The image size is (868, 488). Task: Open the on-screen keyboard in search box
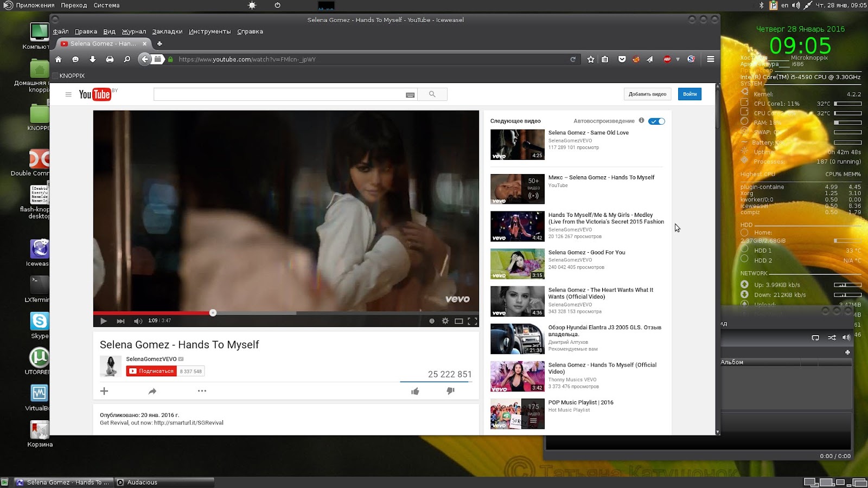click(410, 95)
